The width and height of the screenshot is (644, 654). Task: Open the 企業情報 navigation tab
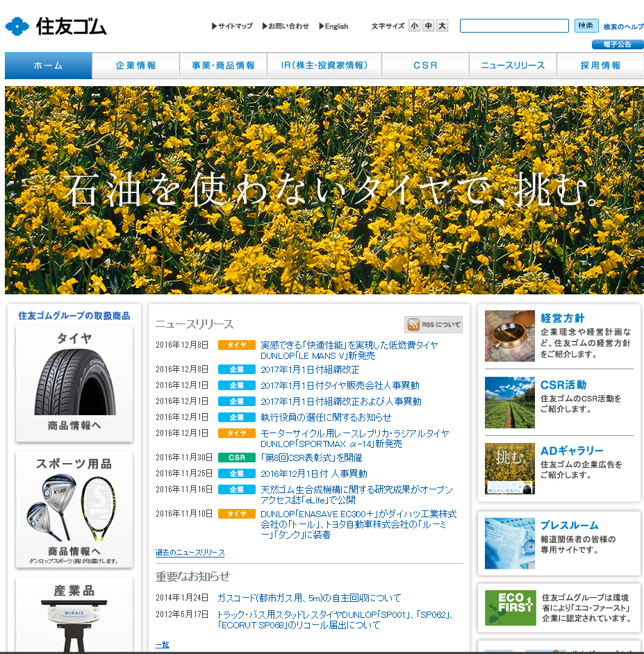click(136, 66)
